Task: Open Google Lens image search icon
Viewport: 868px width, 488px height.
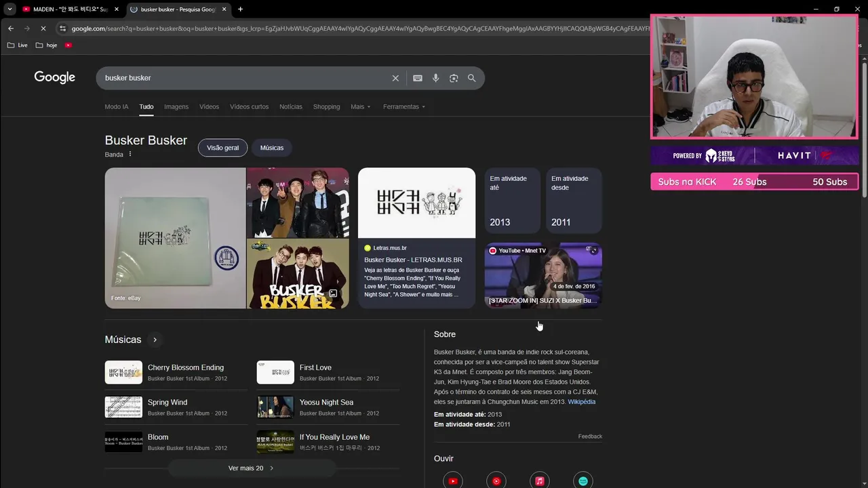Action: click(454, 78)
